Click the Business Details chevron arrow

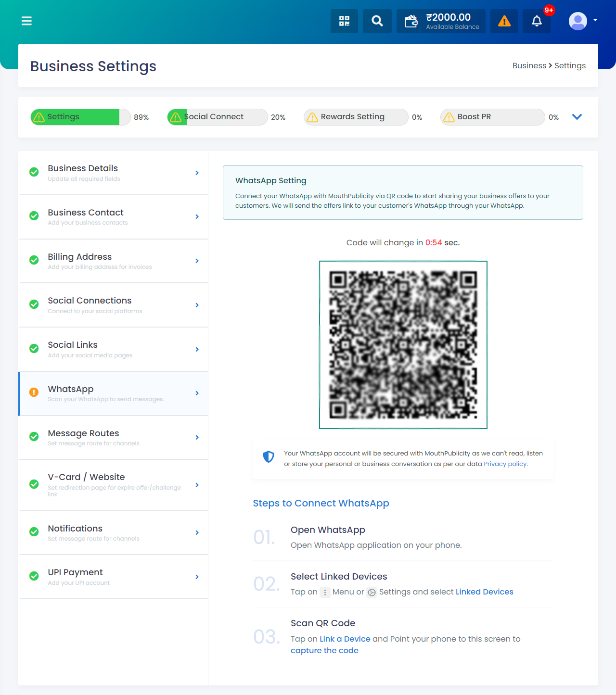[x=197, y=173]
